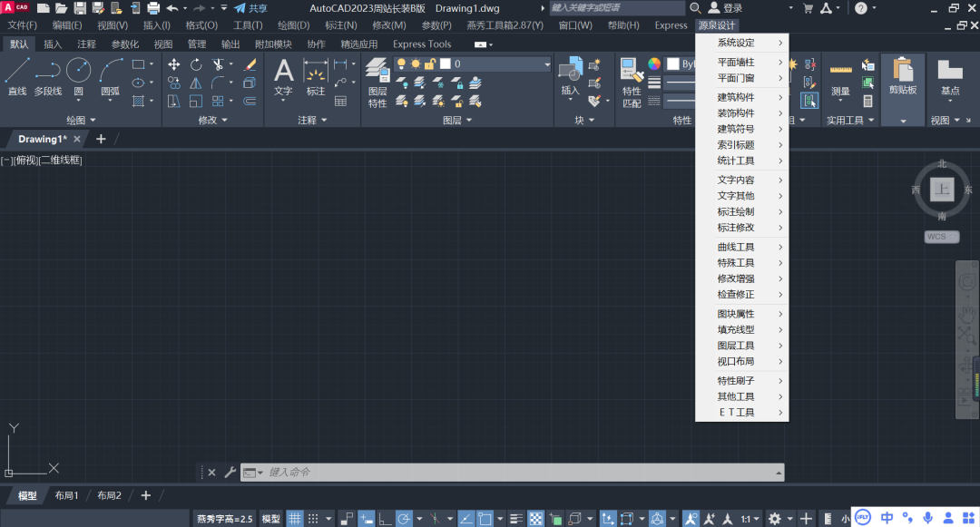Screen dimensions: 980x527
Task: Click the Circle (圆) tool
Action: click(x=78, y=76)
